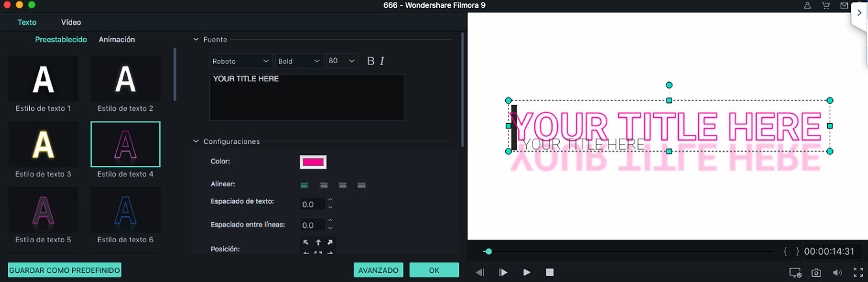Increase Espaciado entre líneas value
868x282 pixels.
coord(330,221)
